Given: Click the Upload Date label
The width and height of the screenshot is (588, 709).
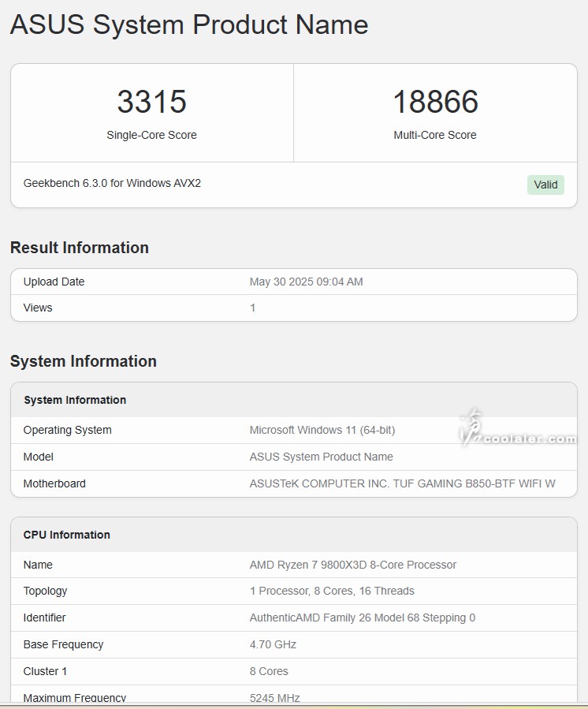Looking at the screenshot, I should pos(54,282).
